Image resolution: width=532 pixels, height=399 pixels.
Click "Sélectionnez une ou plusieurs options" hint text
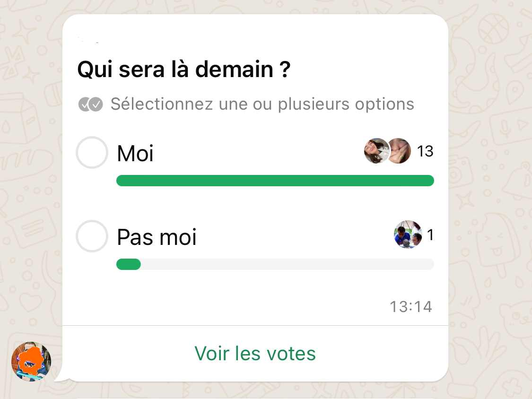point(262,104)
